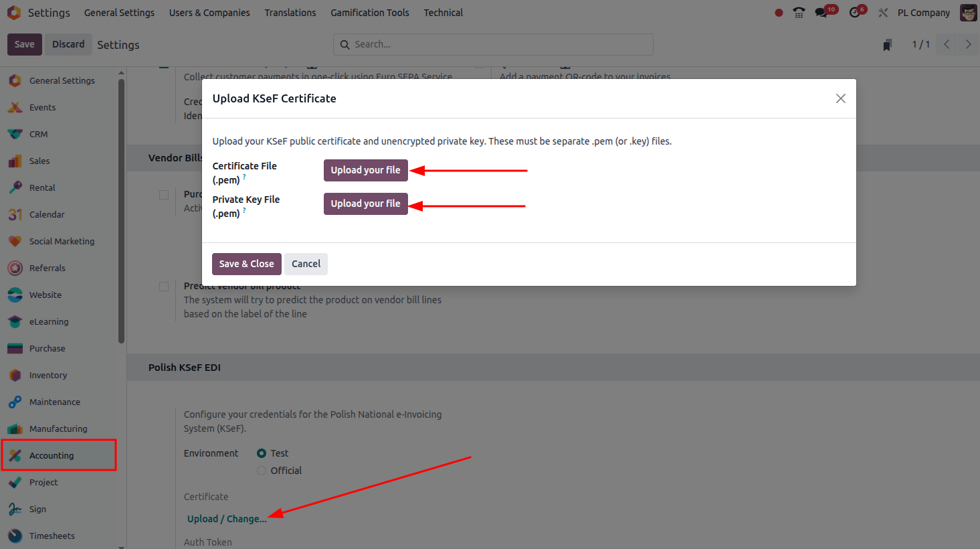Click the sidebar vertical scrollbar
The image size is (980, 549).
point(121,211)
